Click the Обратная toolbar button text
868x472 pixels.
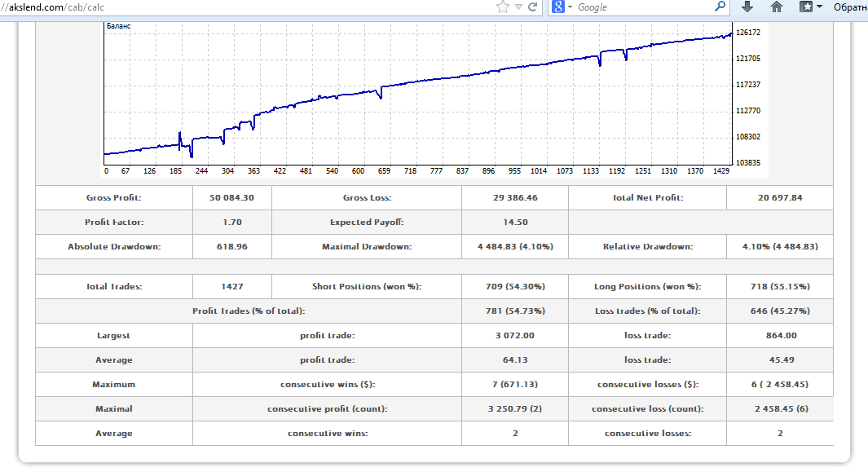(x=849, y=7)
